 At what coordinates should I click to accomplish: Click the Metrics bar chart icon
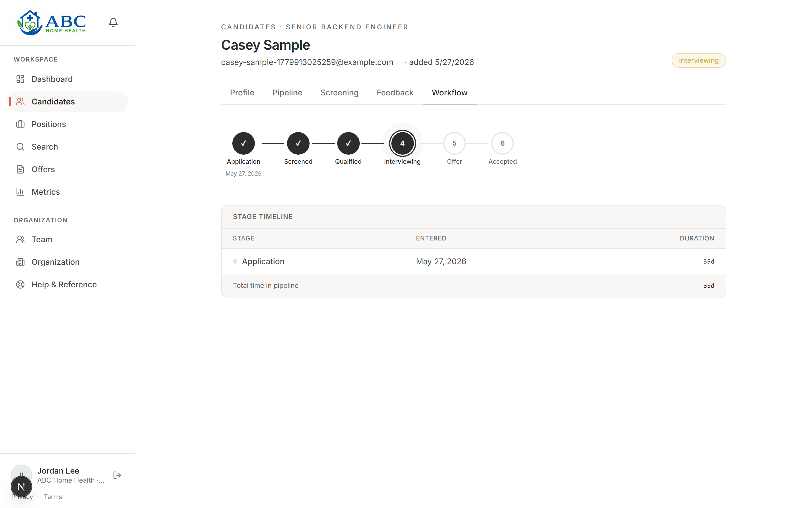(x=20, y=192)
